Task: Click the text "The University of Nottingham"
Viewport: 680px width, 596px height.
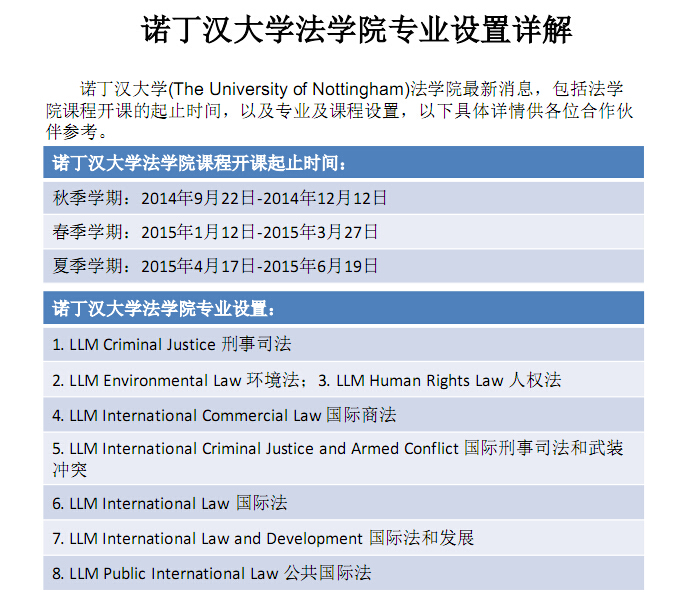Action: coord(289,89)
